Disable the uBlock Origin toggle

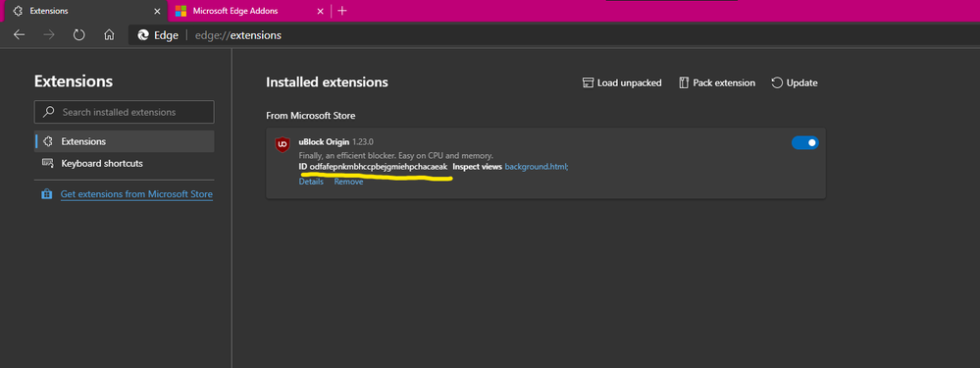[x=805, y=143]
